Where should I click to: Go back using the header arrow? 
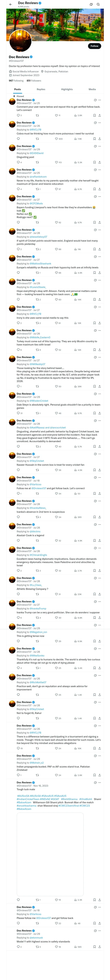11,5
